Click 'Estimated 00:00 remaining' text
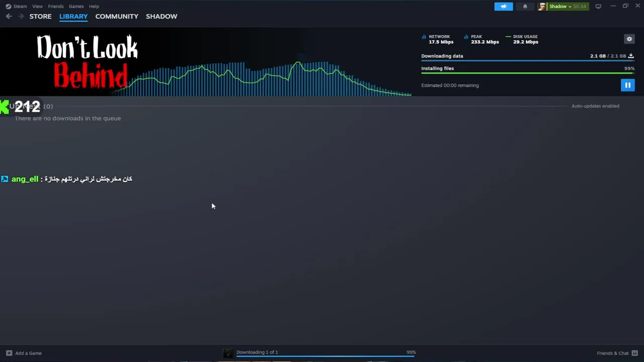This screenshot has height=362, width=644. [x=450, y=85]
